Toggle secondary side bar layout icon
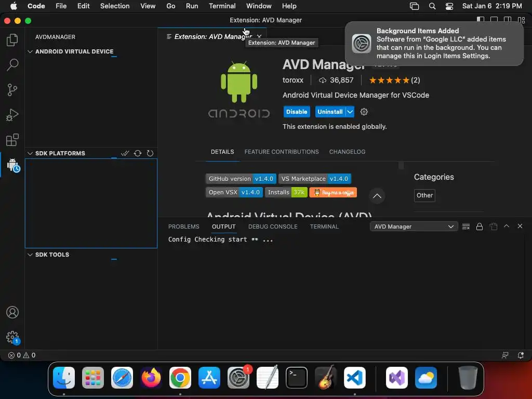Image resolution: width=532 pixels, height=399 pixels. [508, 20]
